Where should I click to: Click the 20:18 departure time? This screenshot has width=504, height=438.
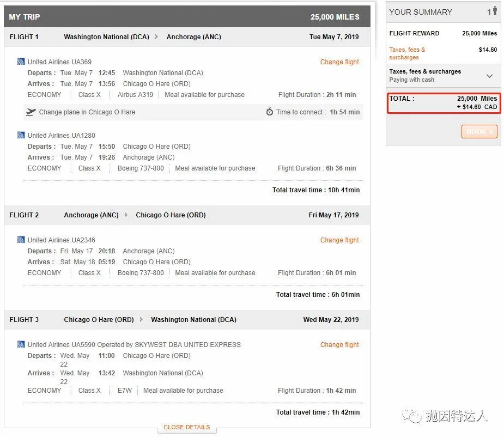pyautogui.click(x=107, y=251)
